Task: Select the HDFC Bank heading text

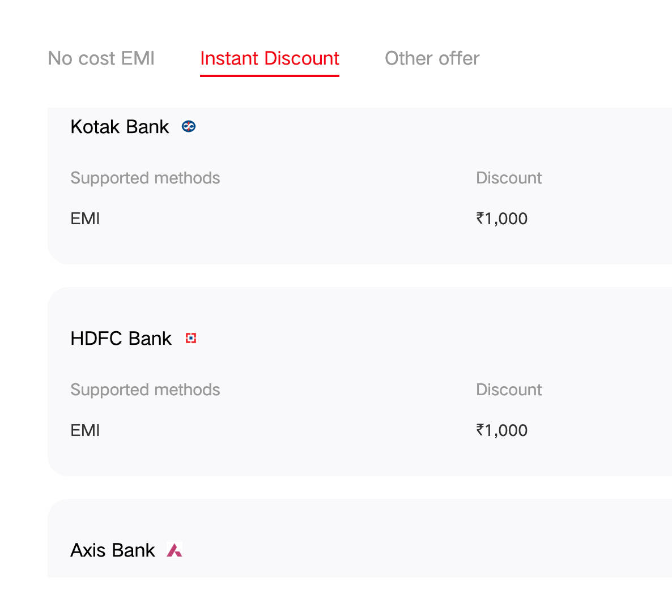Action: (121, 339)
